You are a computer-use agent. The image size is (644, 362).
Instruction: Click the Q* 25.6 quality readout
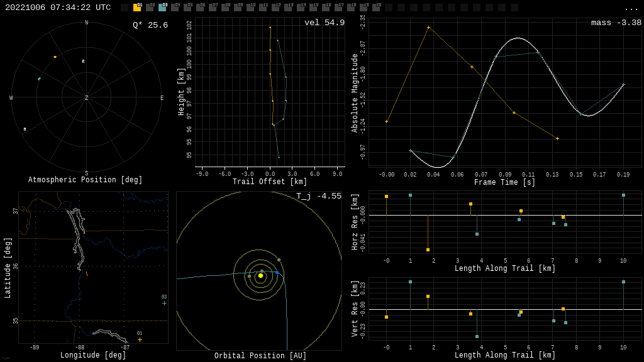pos(150,25)
